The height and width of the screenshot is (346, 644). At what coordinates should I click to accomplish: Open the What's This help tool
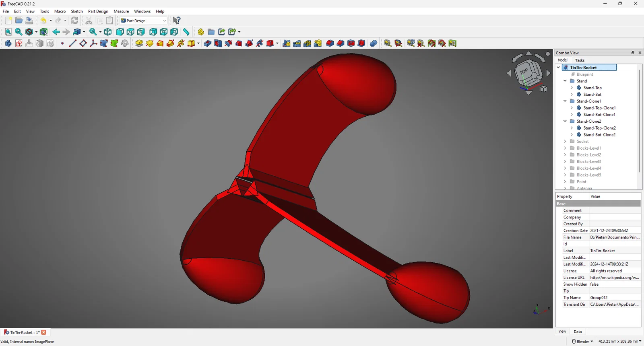coord(177,21)
